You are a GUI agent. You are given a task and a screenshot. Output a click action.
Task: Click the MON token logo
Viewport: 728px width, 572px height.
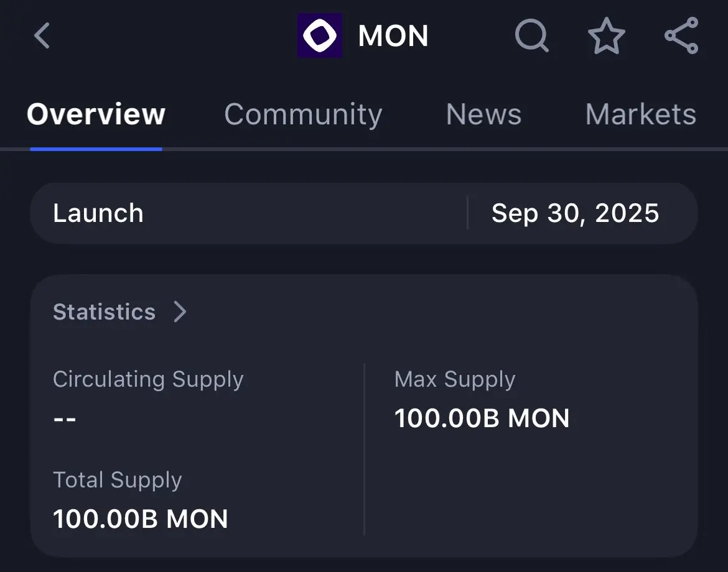click(320, 35)
